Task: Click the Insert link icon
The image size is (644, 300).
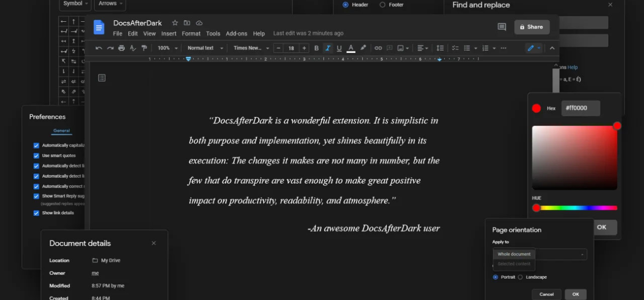Action: [378, 48]
